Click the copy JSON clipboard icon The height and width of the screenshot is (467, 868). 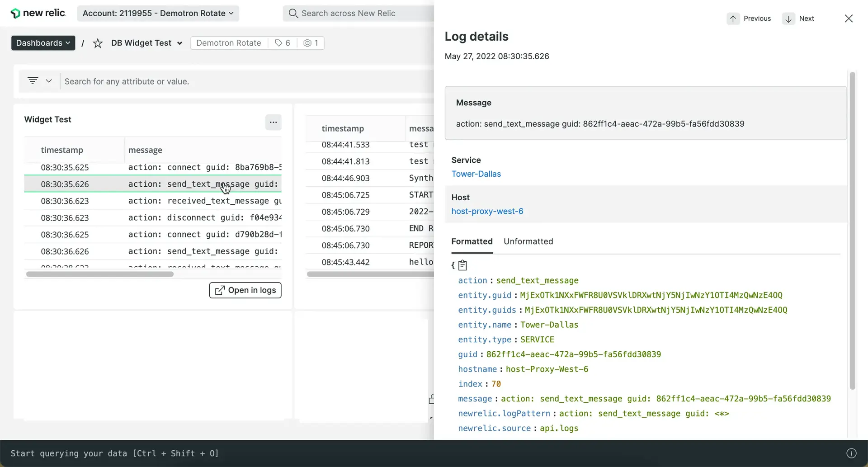(462, 265)
